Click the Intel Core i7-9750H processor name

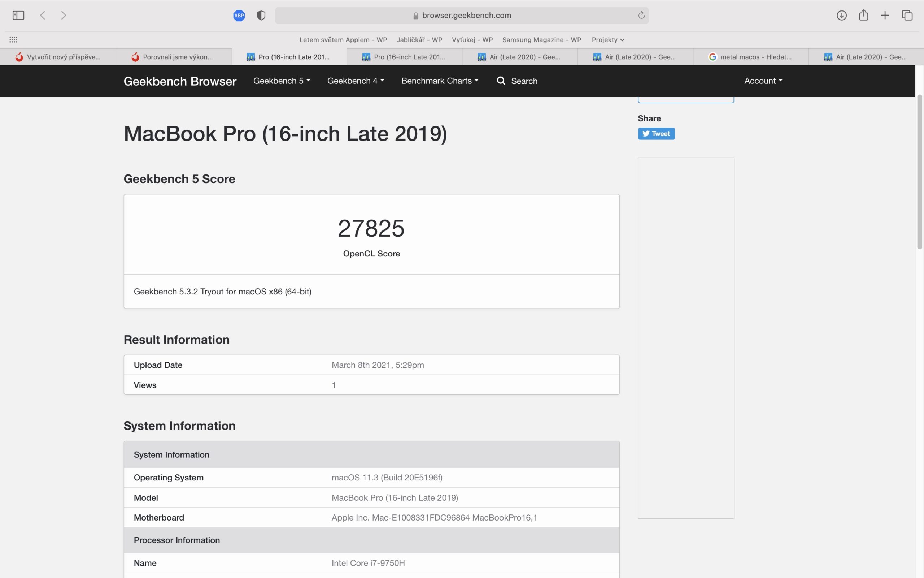tap(368, 563)
